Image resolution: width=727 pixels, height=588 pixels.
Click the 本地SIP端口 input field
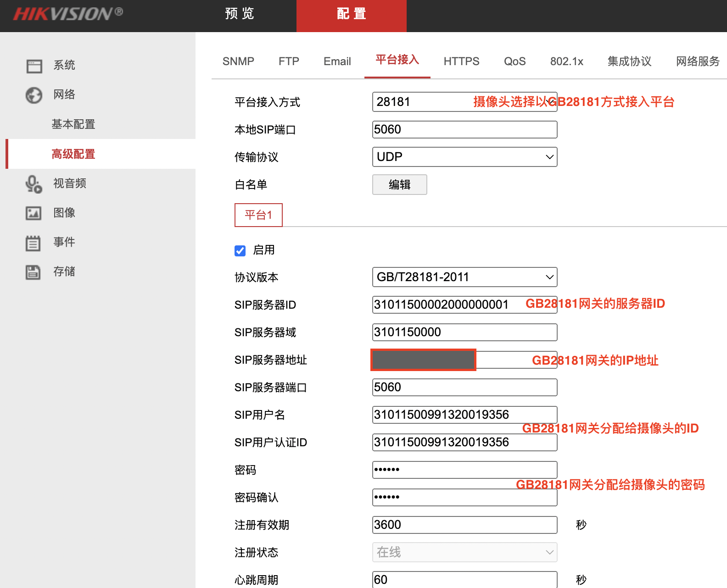tap(464, 129)
